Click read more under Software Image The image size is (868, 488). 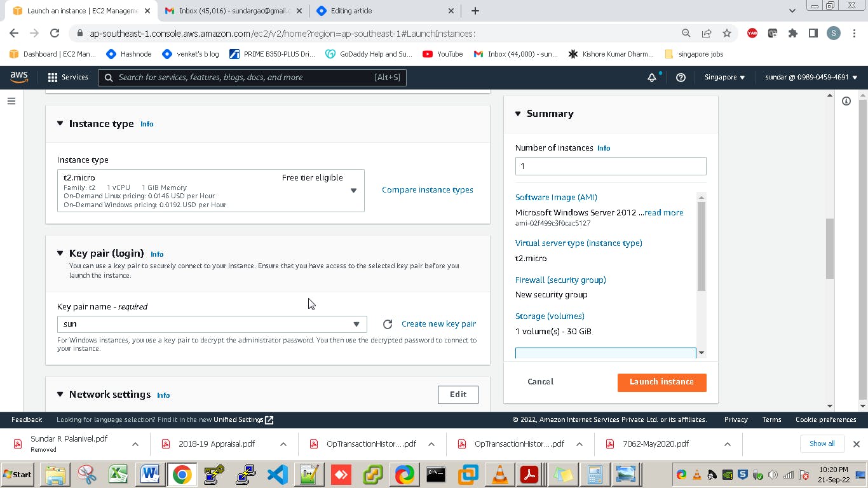664,213
